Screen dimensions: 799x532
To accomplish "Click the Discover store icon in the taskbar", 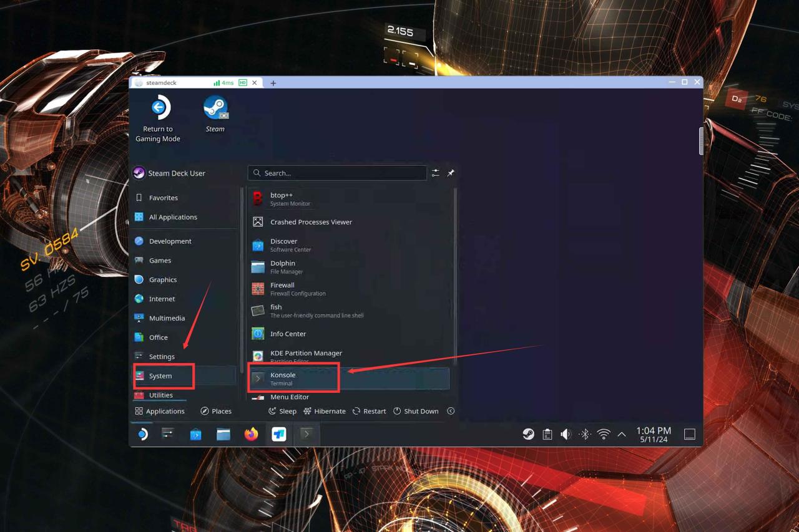I will (x=196, y=434).
